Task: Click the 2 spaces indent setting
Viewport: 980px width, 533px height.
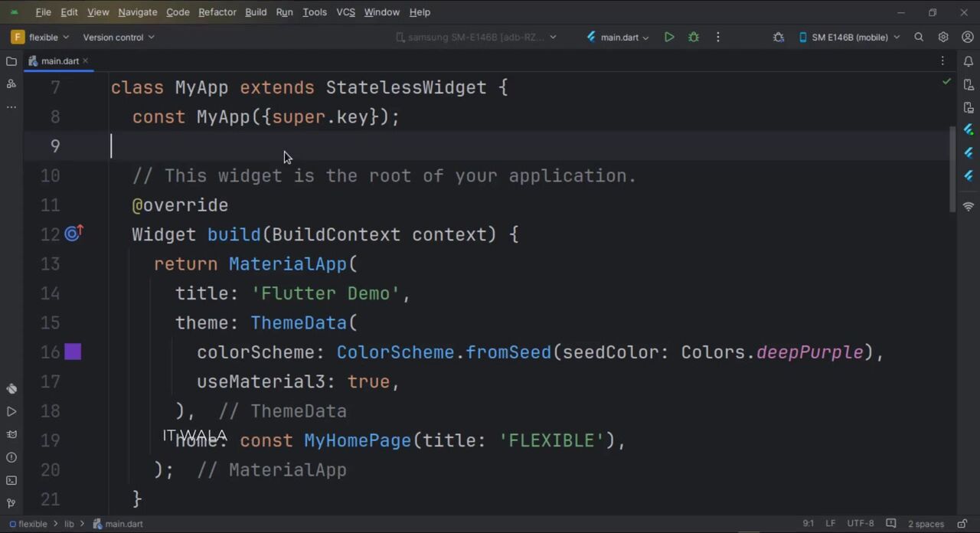Action: pos(926,524)
